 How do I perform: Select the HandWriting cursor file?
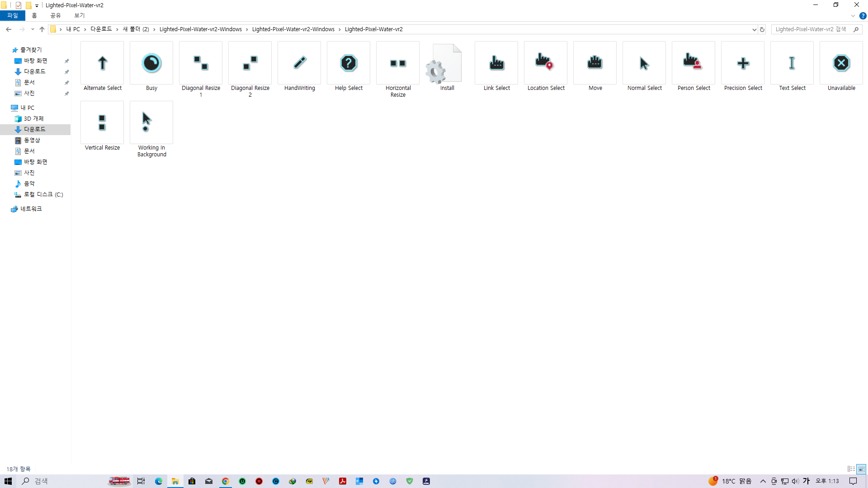pyautogui.click(x=299, y=66)
